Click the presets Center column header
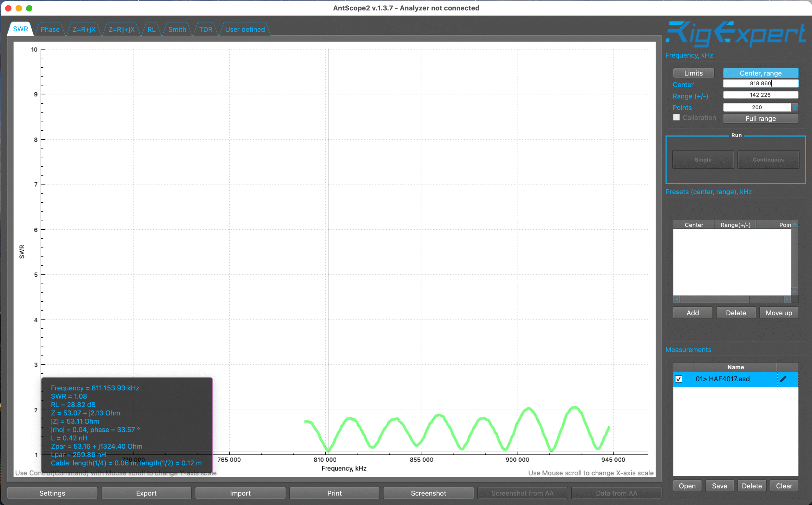Viewport: 812px width, 505px height. coord(693,225)
